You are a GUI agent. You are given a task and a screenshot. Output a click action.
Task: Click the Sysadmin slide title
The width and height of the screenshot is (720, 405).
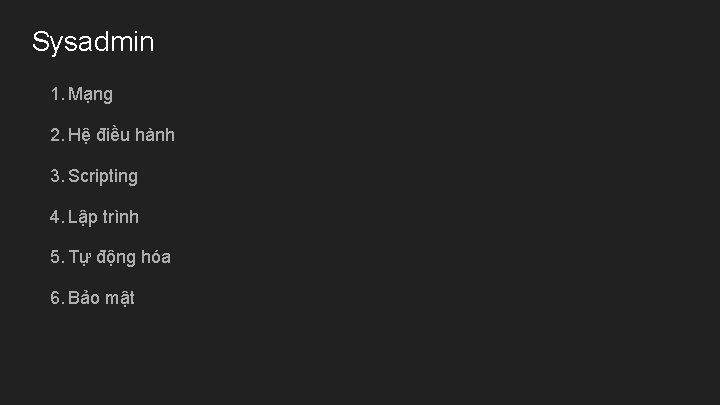pyautogui.click(x=93, y=43)
